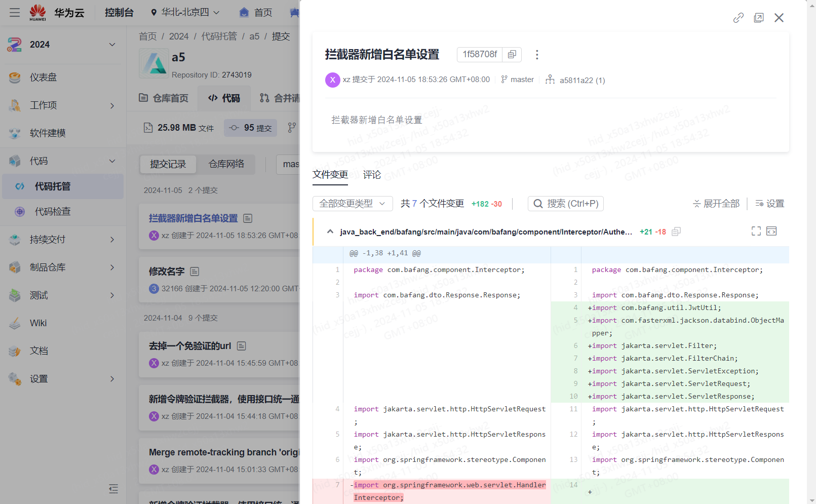Screen dimensions: 816x504
Task: View the 95 提交 commits count
Action: 250,128
